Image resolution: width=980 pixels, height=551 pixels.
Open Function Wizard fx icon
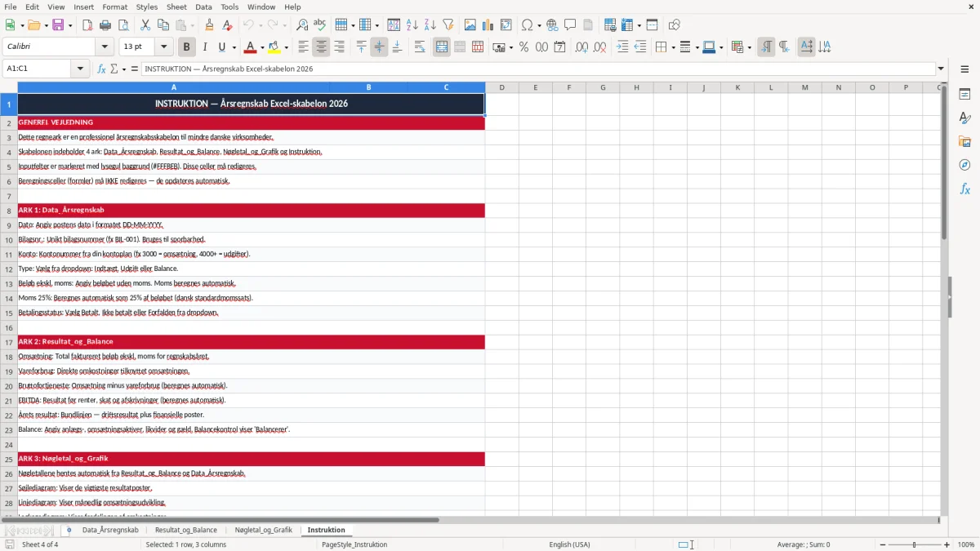102,69
